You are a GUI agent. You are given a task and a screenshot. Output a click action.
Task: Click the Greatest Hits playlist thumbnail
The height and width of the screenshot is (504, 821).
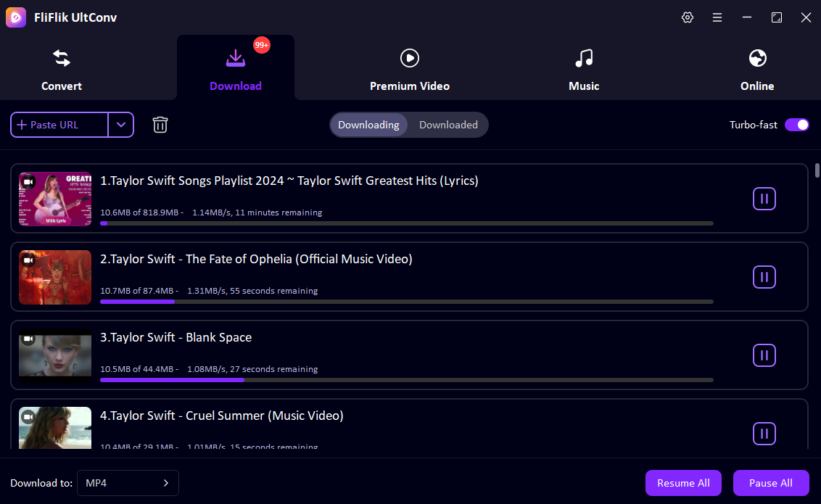(55, 199)
